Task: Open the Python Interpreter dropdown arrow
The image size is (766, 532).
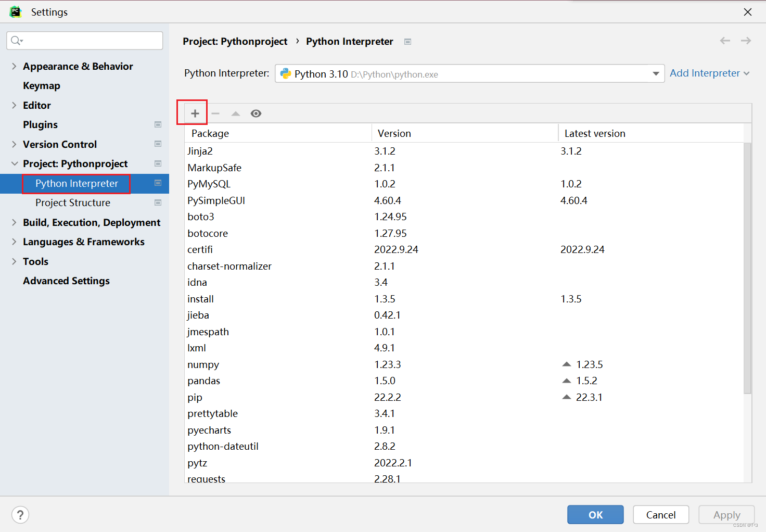Action: pyautogui.click(x=656, y=74)
